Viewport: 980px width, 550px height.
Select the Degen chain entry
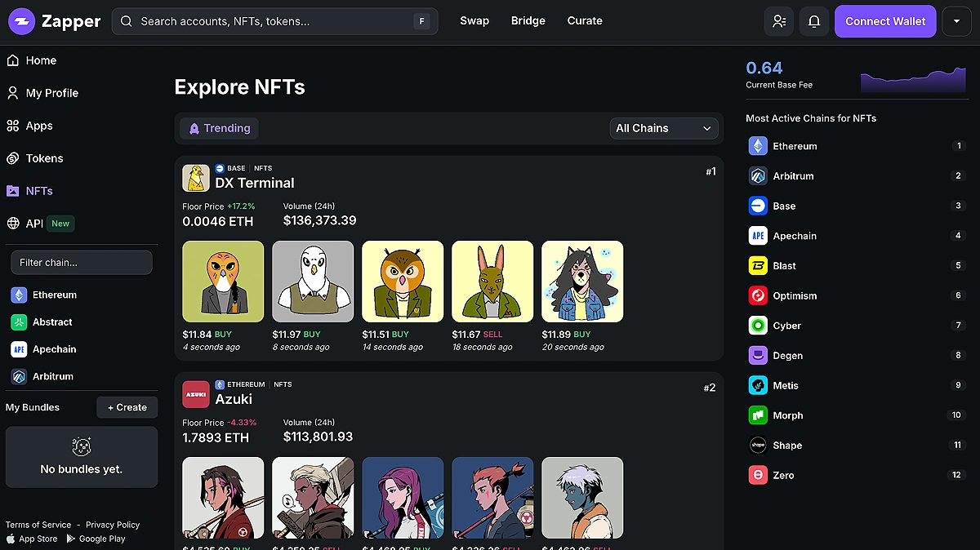pos(787,356)
